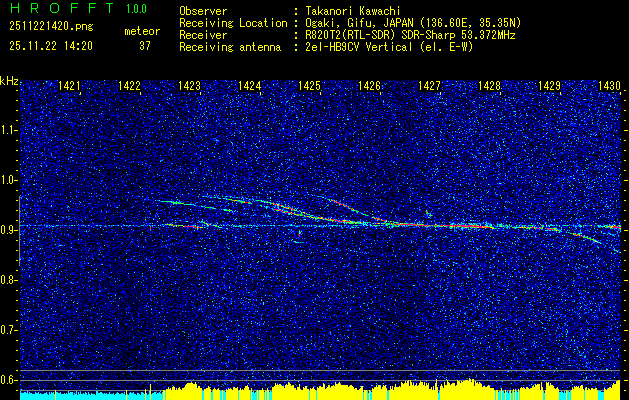Click the observer name Takanori Kawachi
The image size is (629, 400).
pos(353,11)
